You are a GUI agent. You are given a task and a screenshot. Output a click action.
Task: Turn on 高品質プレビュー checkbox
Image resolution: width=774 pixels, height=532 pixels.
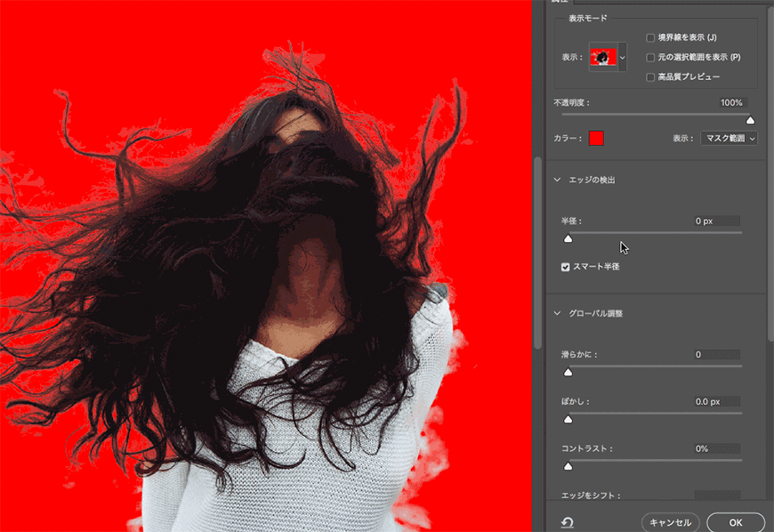[x=650, y=77]
